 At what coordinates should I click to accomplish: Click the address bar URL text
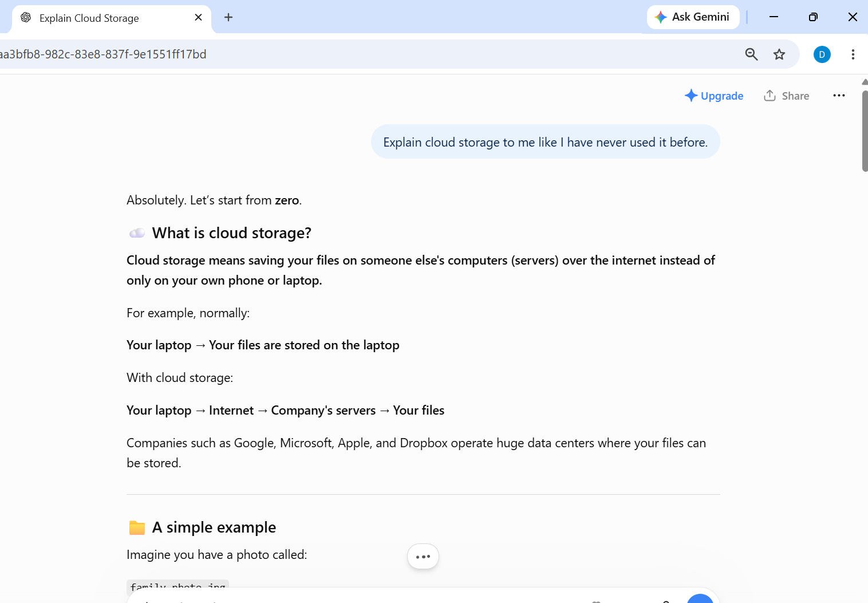[103, 54]
